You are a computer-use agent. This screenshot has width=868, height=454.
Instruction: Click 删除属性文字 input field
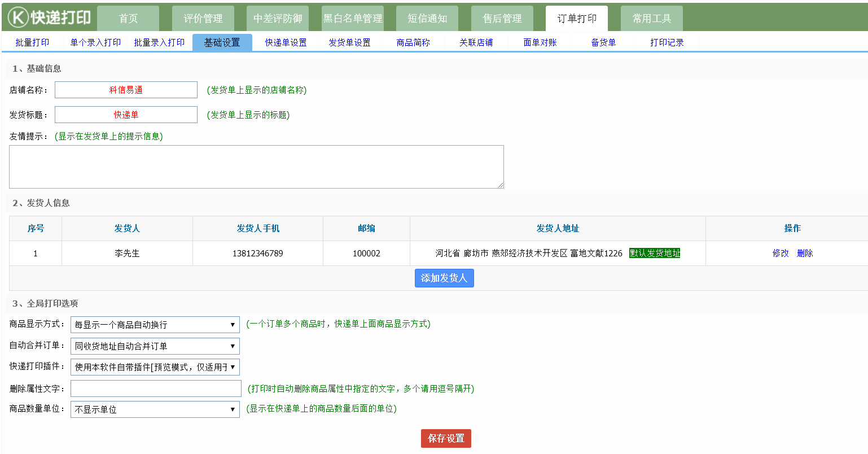156,388
